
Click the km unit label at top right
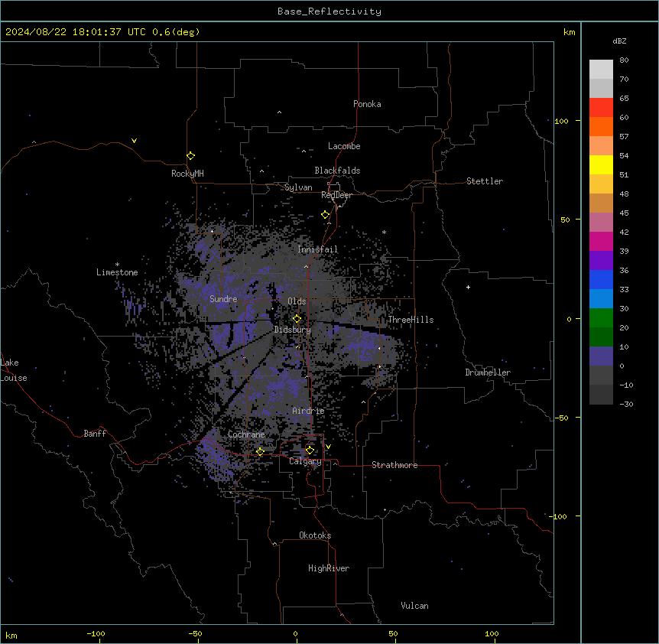(x=569, y=32)
